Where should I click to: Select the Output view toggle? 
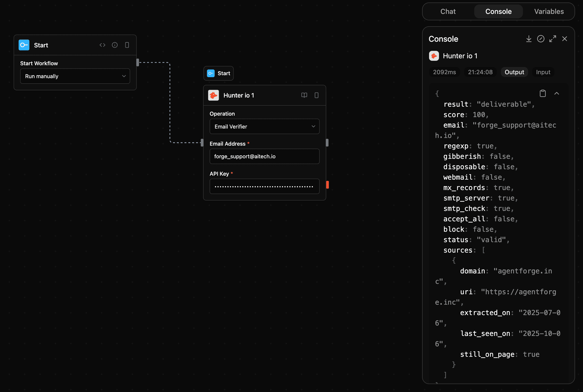[514, 72]
